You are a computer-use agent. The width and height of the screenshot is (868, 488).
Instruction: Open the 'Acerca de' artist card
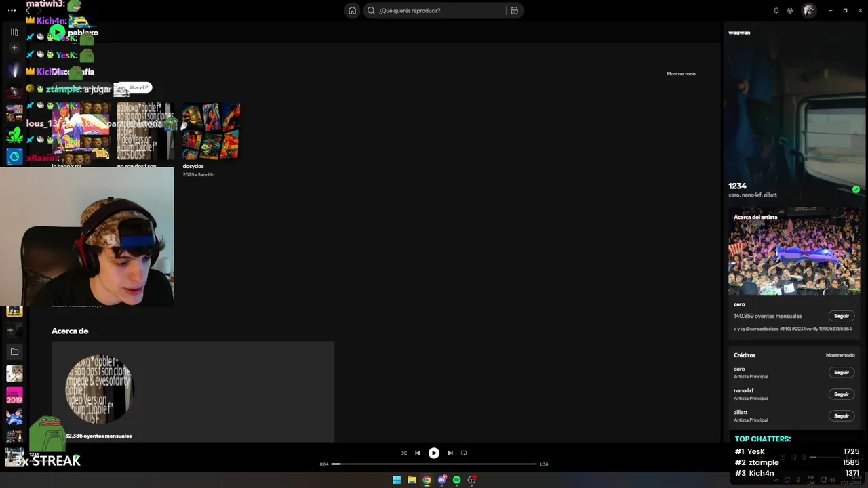point(193,392)
